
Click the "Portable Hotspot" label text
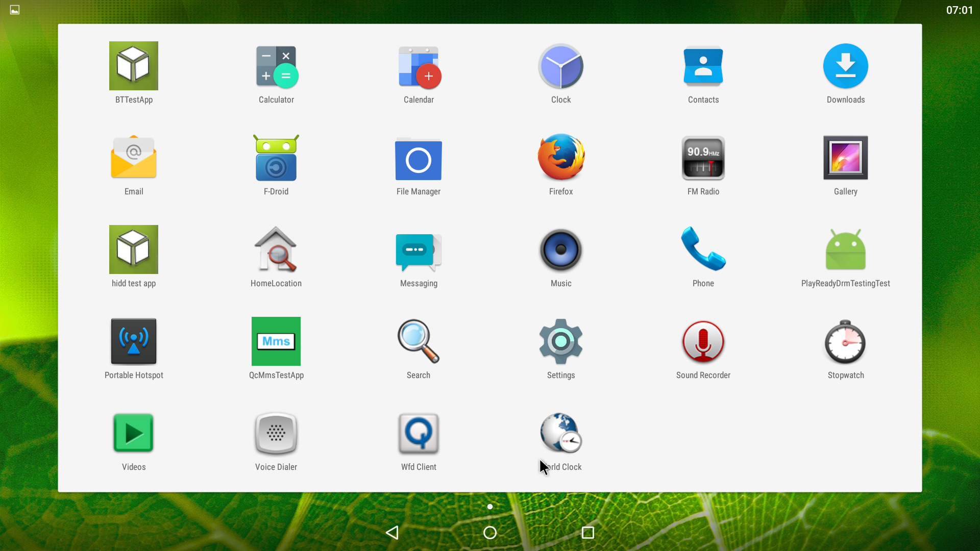134,375
